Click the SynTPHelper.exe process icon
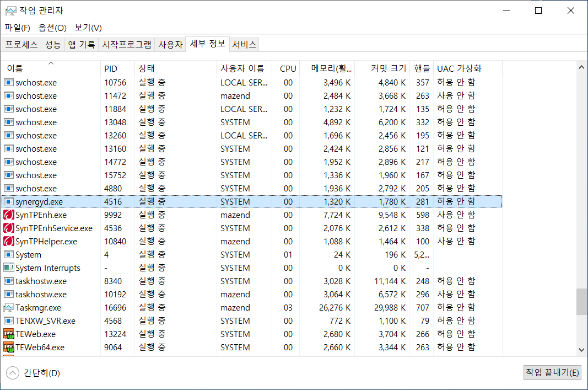Screen dimensions: 588x390 [x=9, y=242]
